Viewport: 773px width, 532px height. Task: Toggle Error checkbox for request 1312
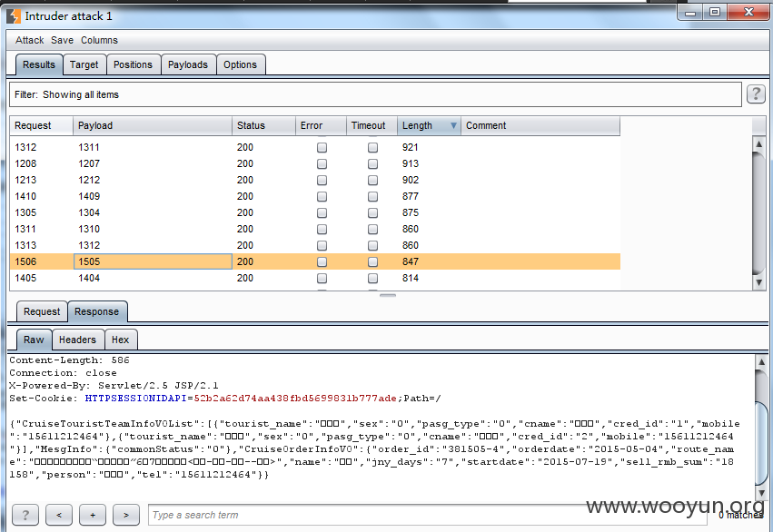pos(322,147)
